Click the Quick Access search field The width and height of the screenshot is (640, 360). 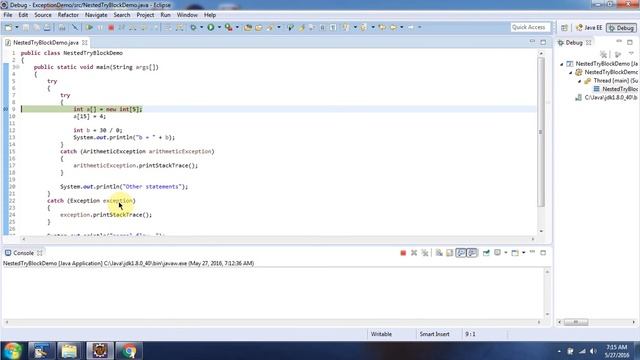tap(530, 27)
